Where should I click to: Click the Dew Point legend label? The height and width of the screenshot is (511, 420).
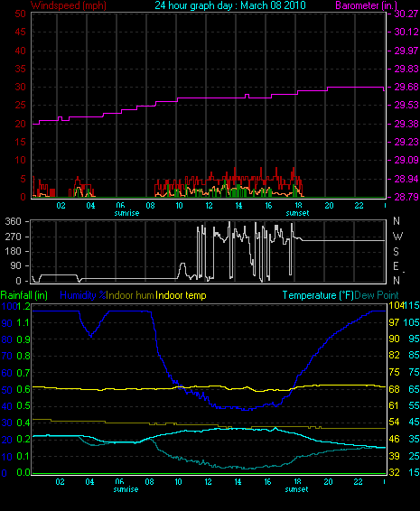pos(377,295)
